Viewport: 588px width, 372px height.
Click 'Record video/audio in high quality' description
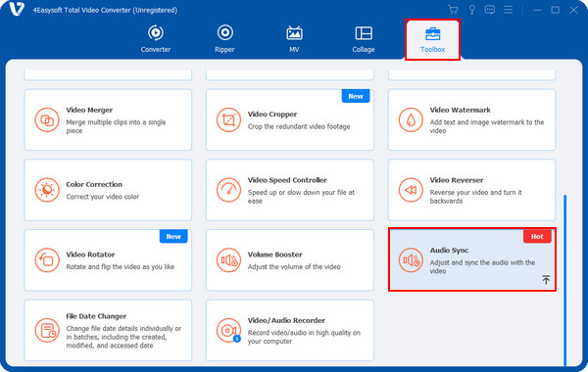[x=304, y=337]
